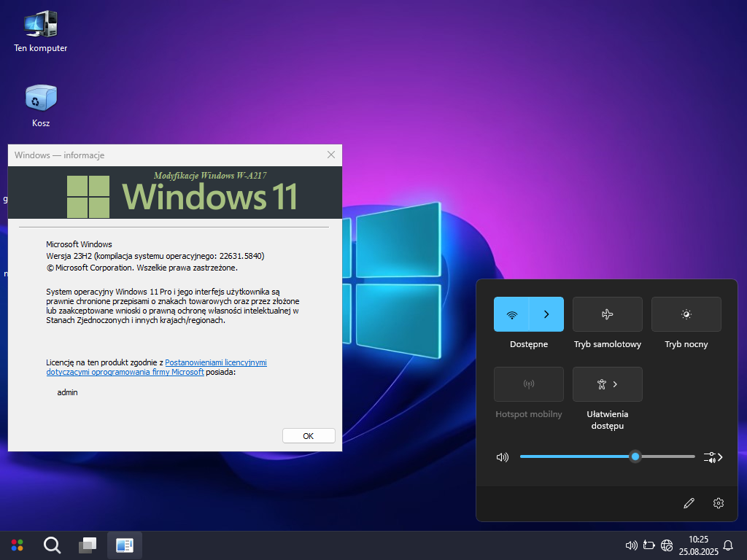This screenshot has width=747, height=560.
Task: Mute sound via quick settings speaker icon
Action: (x=502, y=457)
